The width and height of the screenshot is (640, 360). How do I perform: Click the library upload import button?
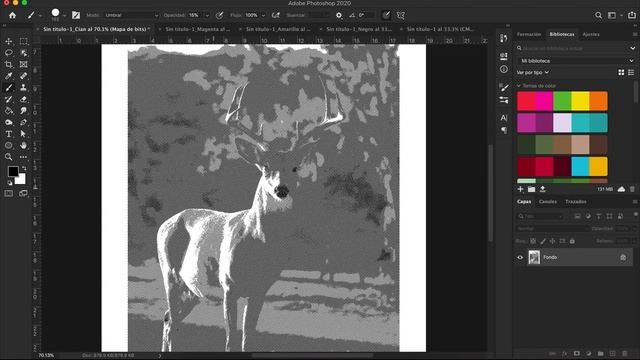point(542,189)
